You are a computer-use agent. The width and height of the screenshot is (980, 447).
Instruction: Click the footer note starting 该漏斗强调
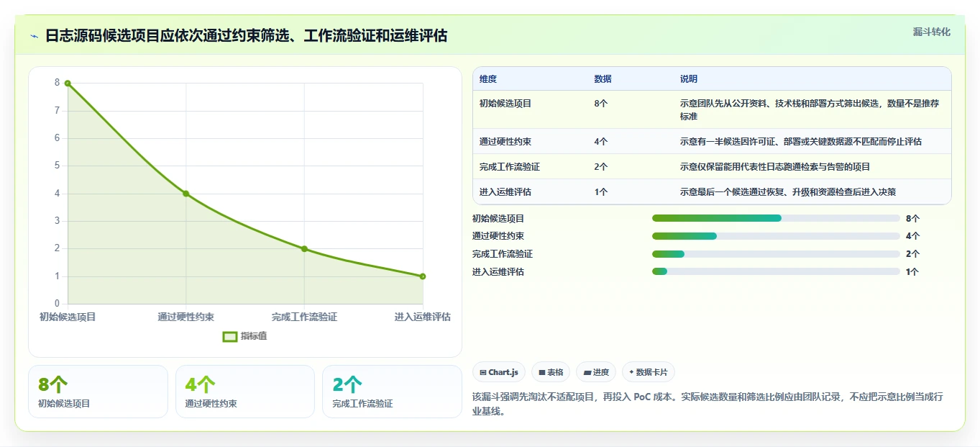pos(707,404)
